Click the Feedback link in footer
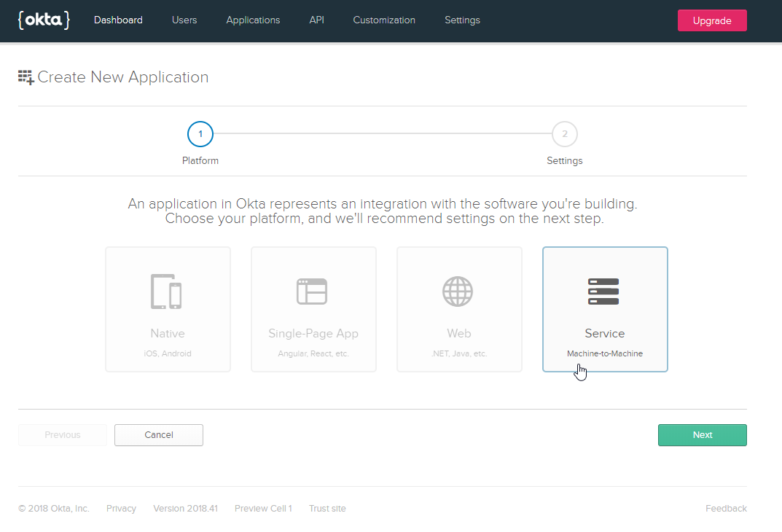The image size is (782, 532). tap(725, 509)
